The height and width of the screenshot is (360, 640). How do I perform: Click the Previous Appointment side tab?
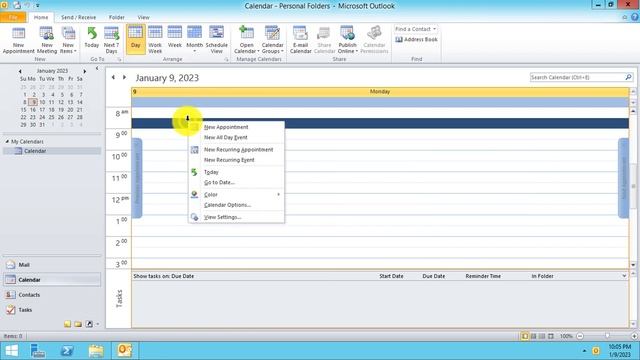click(x=137, y=178)
